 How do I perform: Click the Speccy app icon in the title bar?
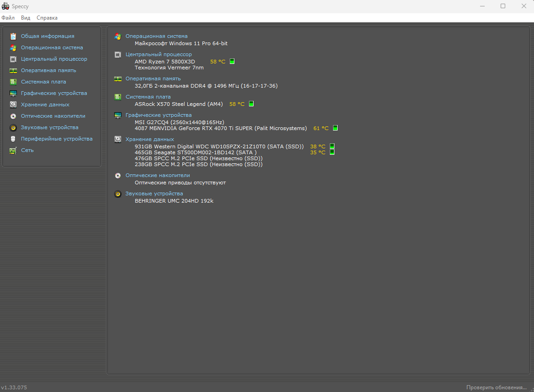coord(5,6)
